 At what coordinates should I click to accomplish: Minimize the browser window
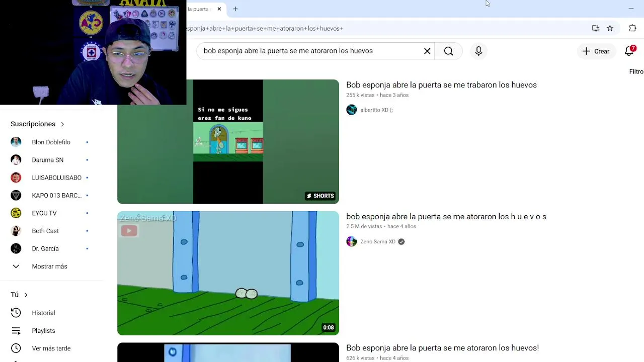[x=631, y=9]
